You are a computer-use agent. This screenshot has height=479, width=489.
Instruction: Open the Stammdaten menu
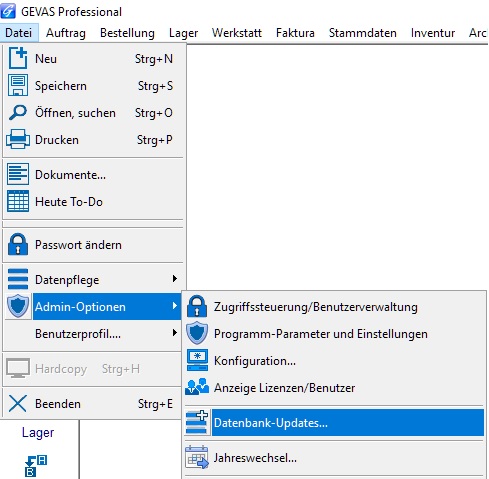363,33
